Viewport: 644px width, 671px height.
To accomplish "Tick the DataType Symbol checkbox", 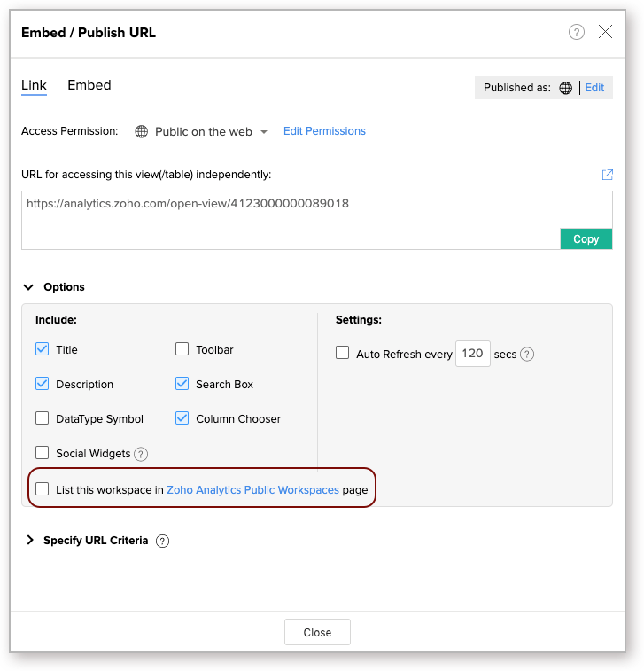I will click(43, 418).
